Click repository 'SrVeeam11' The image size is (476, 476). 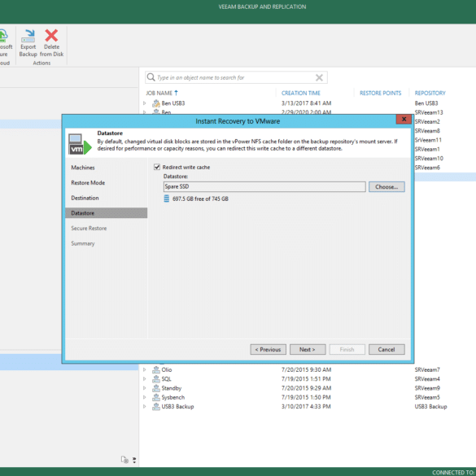click(428, 140)
